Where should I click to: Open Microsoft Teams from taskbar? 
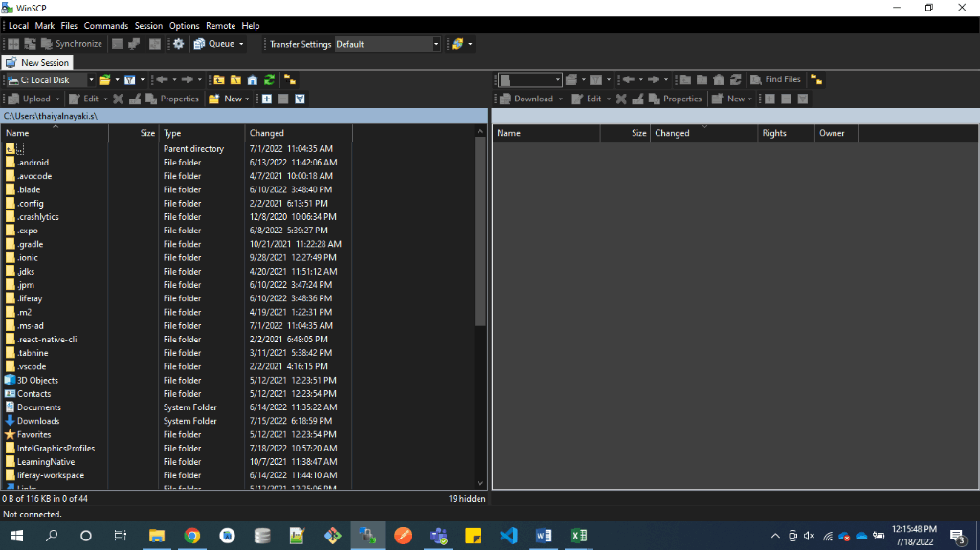tap(438, 536)
